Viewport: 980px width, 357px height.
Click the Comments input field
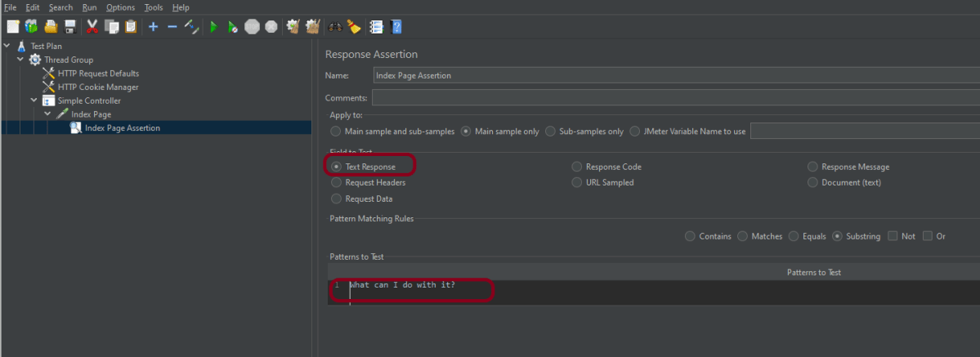pyautogui.click(x=675, y=98)
